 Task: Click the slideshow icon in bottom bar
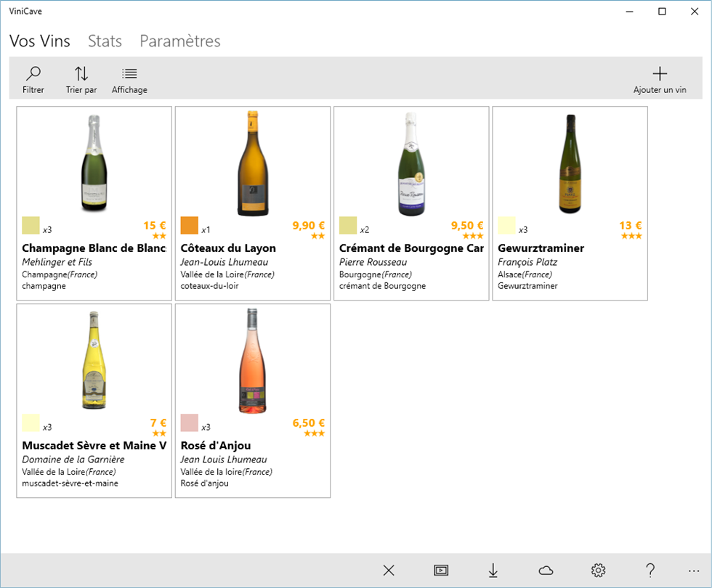440,571
